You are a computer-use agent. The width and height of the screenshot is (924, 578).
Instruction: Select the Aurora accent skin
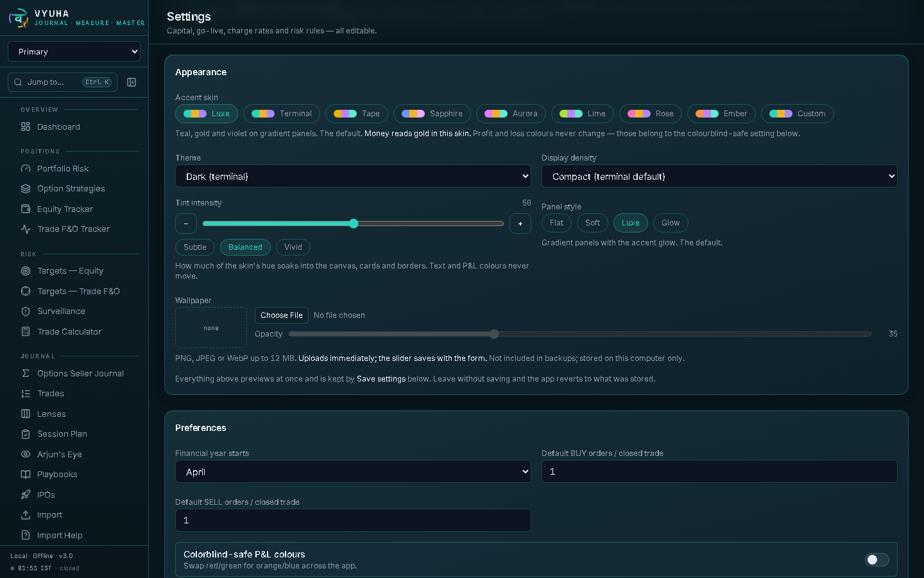pos(511,114)
